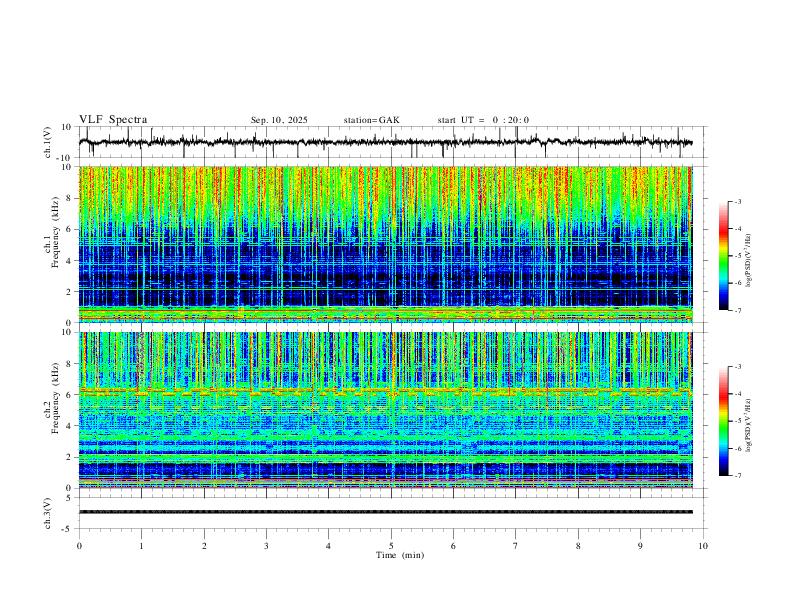Click the log(PSD) label beside ch.2 colorbar

click(748, 425)
